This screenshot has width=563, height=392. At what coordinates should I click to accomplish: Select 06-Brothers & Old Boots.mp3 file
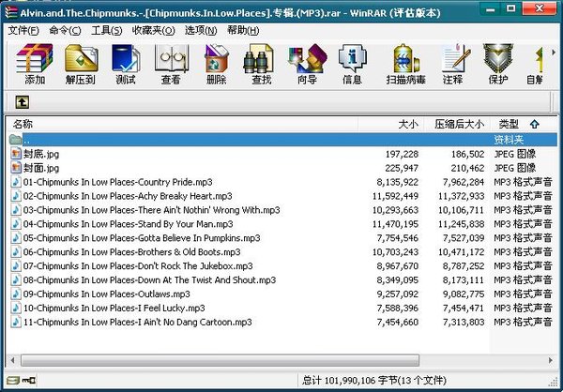(131, 252)
